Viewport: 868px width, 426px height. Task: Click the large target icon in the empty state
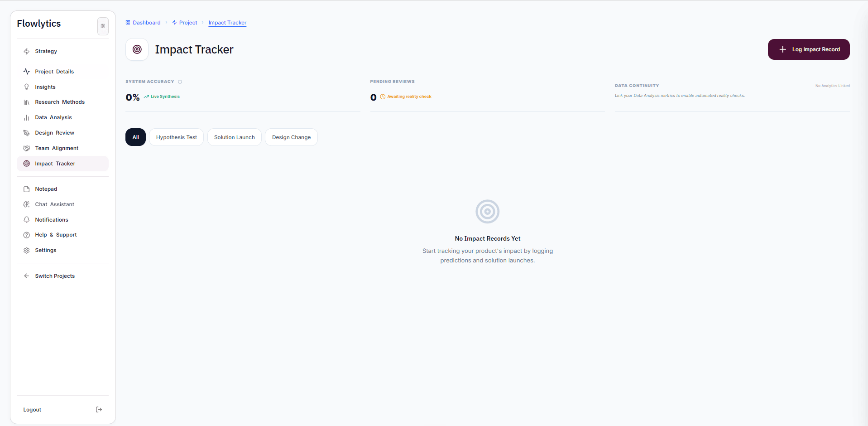tap(488, 212)
